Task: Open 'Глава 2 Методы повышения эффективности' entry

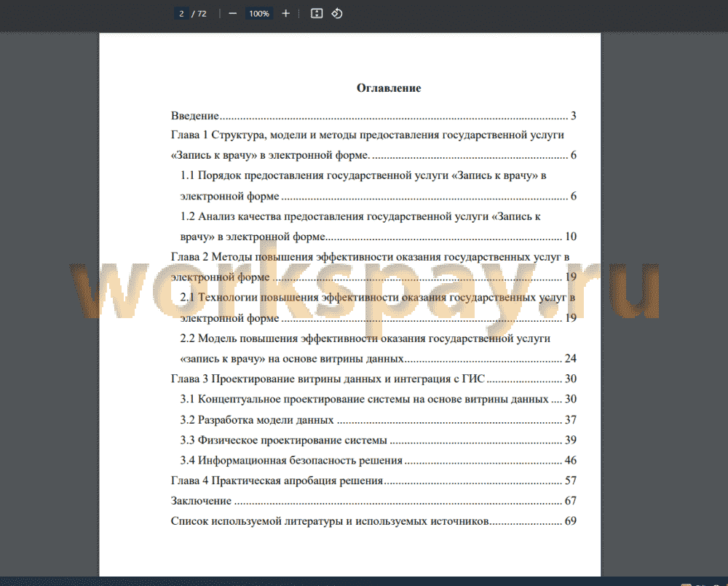Action: (x=373, y=267)
